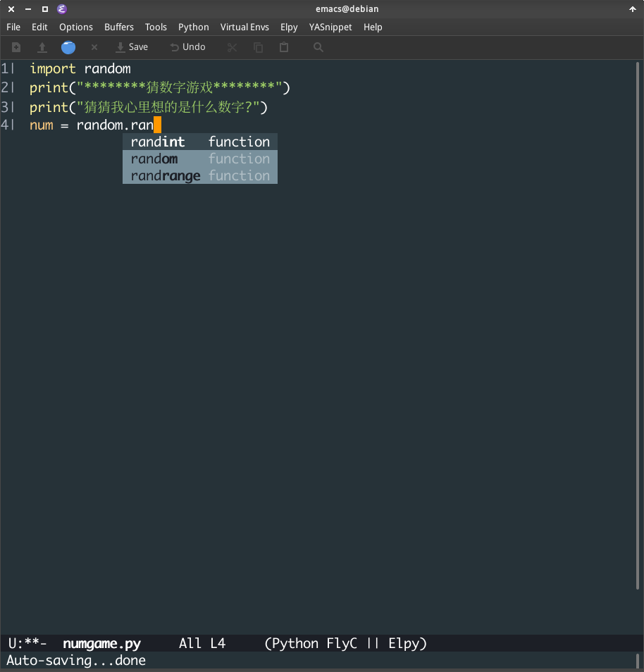Open the Python menu
Screen dimensions: 644x672
tap(193, 27)
